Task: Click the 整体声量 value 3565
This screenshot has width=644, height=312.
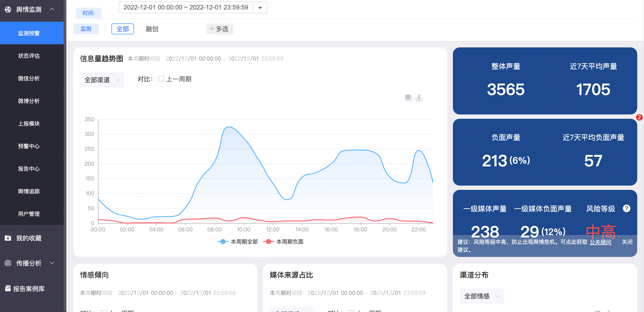Action: click(505, 89)
